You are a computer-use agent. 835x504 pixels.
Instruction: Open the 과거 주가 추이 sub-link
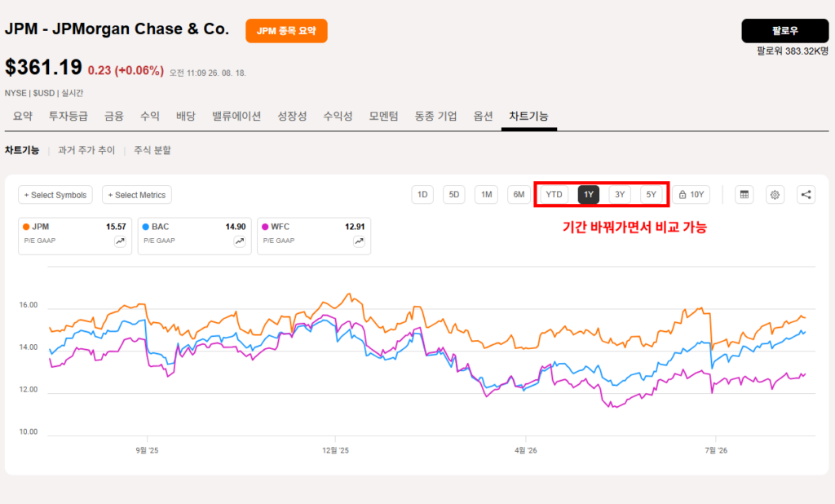click(86, 150)
